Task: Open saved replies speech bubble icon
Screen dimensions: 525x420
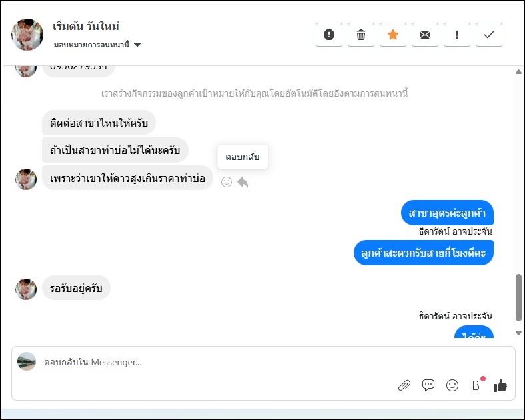Action: coord(428,385)
